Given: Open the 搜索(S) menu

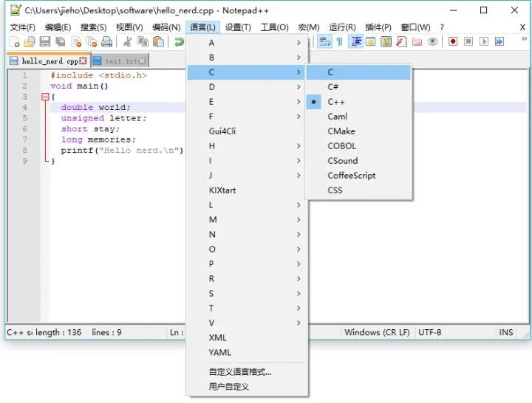Looking at the screenshot, I should (x=94, y=27).
